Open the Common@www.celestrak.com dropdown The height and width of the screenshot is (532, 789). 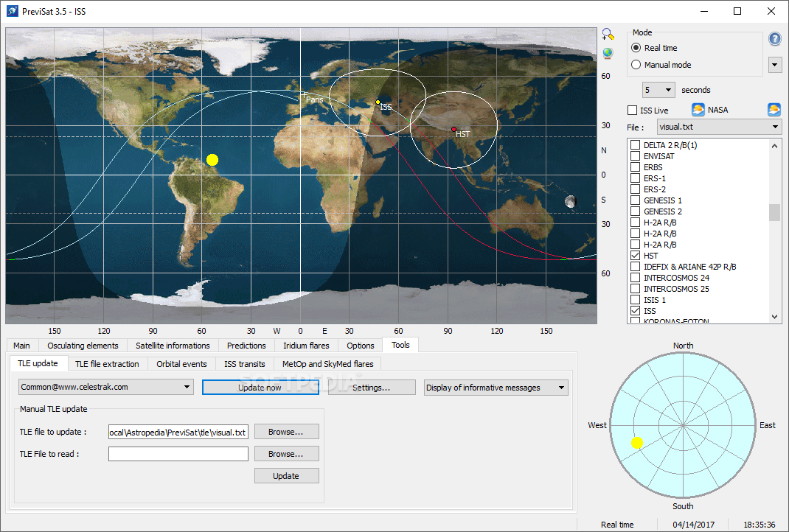coord(105,387)
